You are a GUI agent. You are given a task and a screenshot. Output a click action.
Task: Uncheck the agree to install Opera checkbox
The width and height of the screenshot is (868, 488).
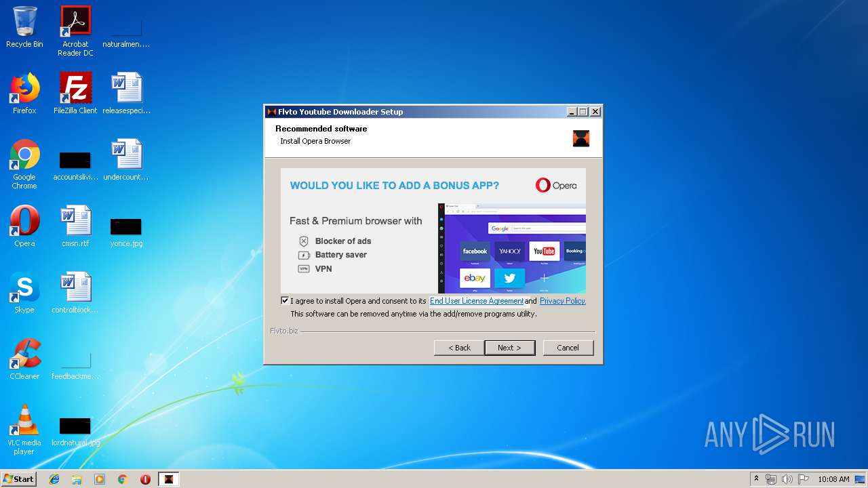[x=285, y=301]
